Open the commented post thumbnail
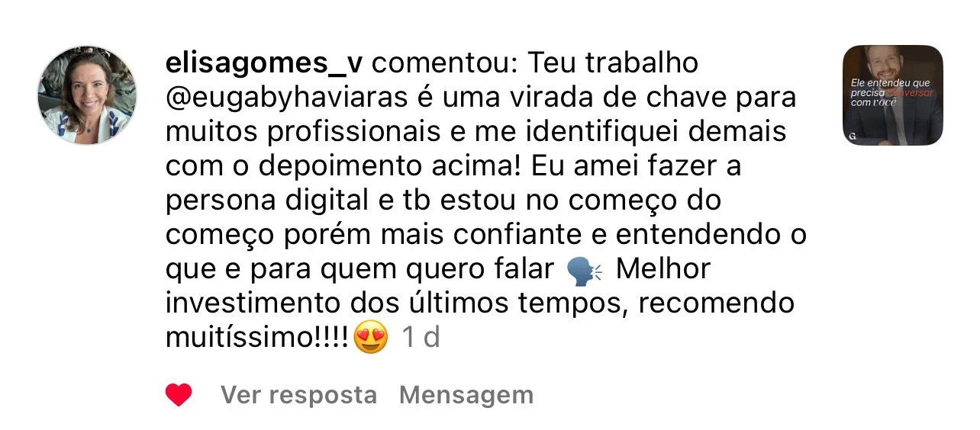Screen dimensions: 980x430 coord(893,95)
